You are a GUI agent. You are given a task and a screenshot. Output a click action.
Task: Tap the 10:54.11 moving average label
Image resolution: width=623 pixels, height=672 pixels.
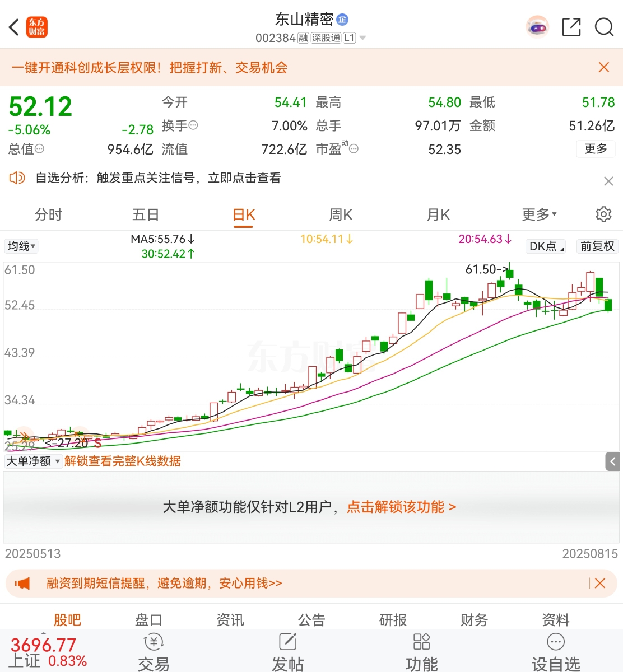coord(327,239)
